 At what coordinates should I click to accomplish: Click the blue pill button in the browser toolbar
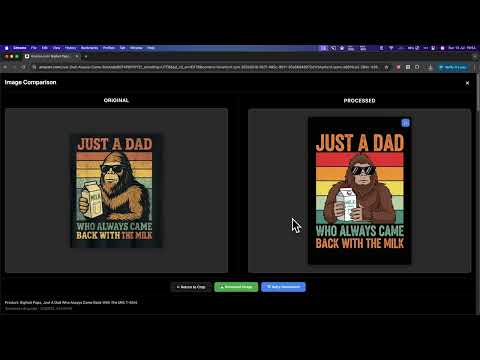click(453, 67)
